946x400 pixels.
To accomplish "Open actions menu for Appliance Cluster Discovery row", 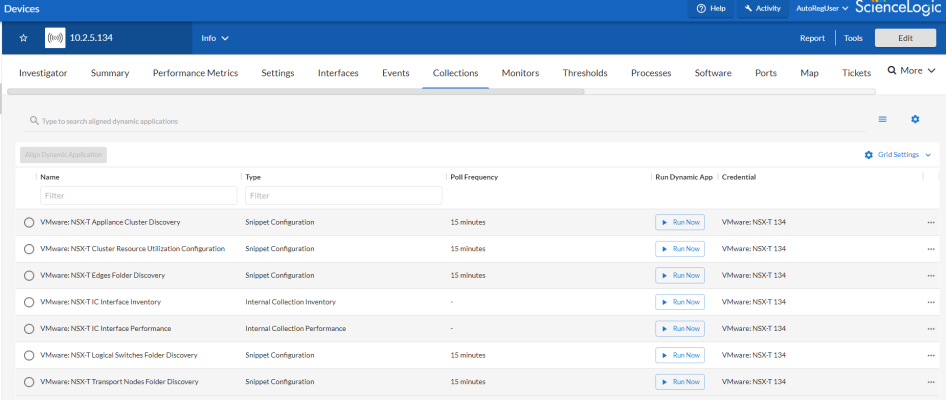I will [x=931, y=222].
